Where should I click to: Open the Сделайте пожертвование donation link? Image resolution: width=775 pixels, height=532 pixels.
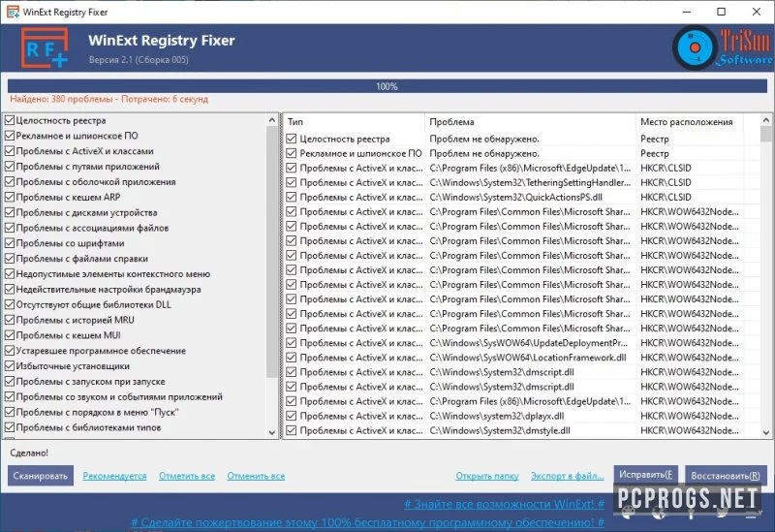pos(368,522)
